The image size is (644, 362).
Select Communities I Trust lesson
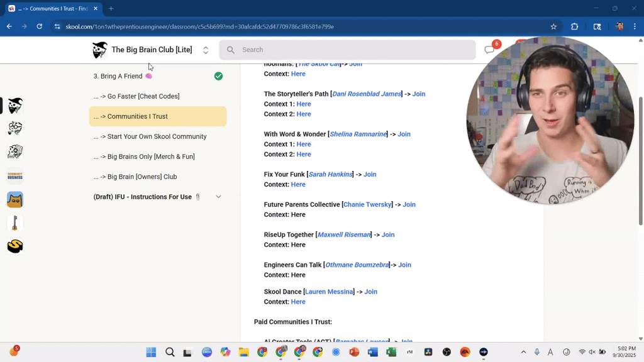(158, 116)
